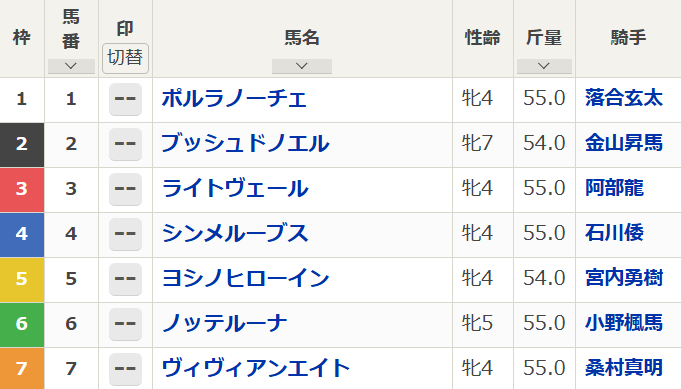Open sort dropdown under 馬番 header
682x389 pixels.
pyautogui.click(x=71, y=67)
